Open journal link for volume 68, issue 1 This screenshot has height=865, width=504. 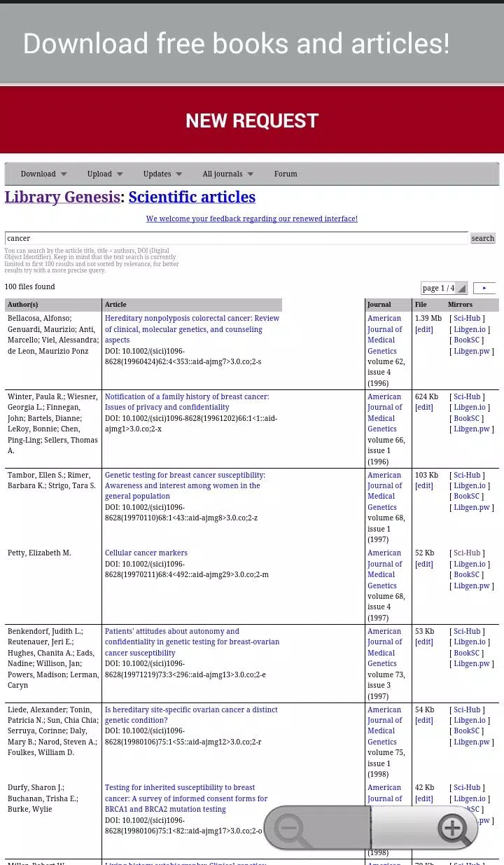(x=385, y=491)
